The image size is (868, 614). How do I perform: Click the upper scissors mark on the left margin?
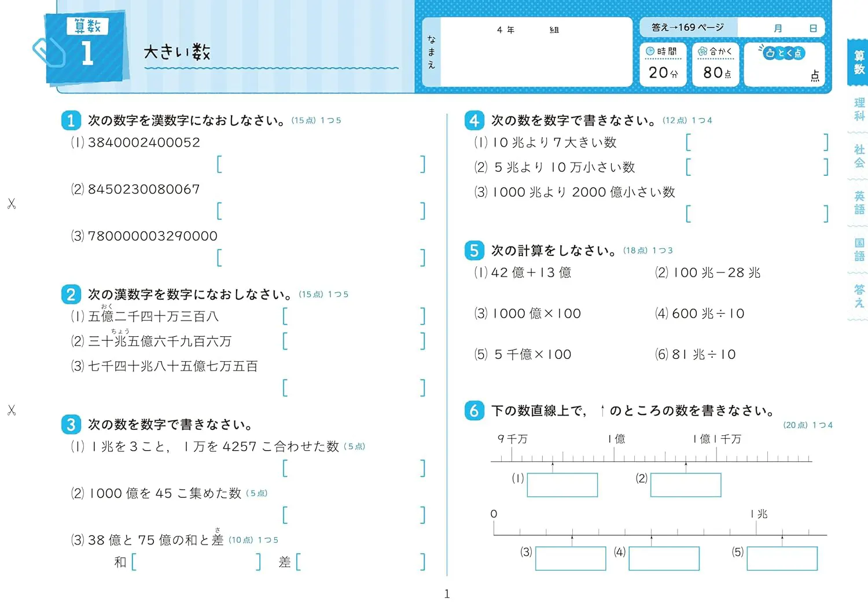click(x=12, y=204)
